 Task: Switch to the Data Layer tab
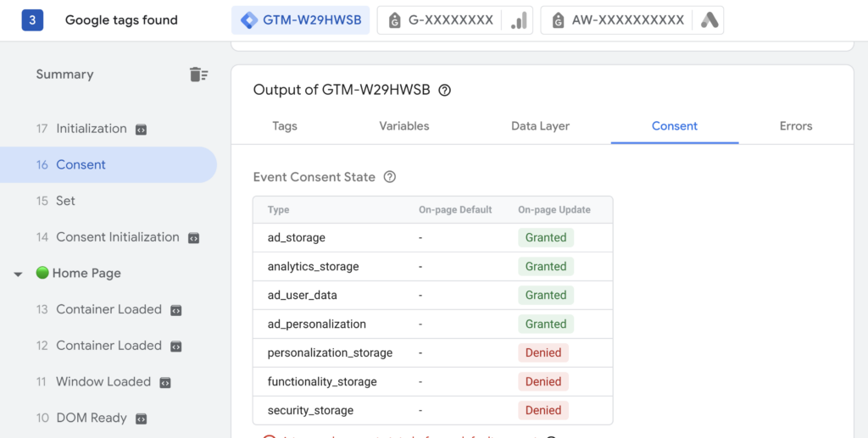click(540, 126)
